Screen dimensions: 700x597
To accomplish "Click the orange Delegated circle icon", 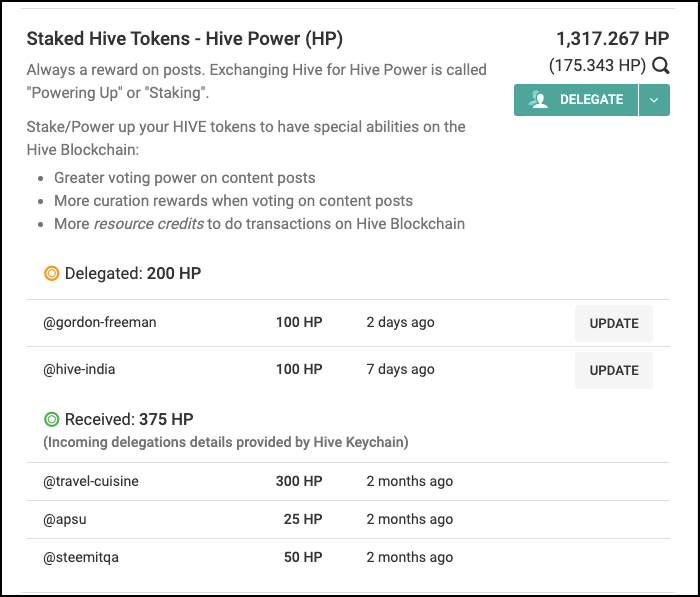I will (x=51, y=273).
